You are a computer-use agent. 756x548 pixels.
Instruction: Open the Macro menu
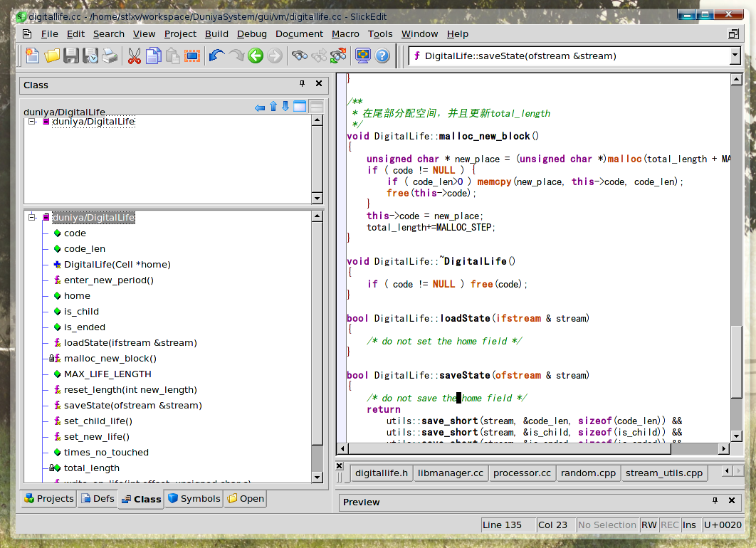point(345,33)
